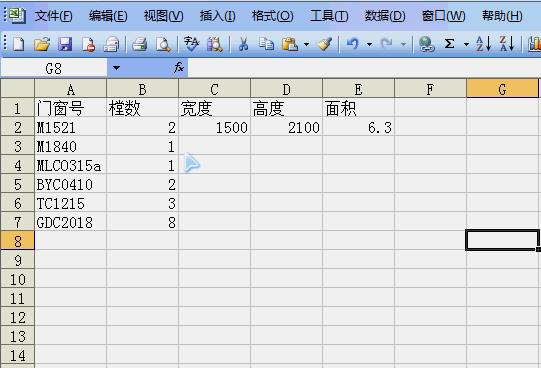Select the 宽度 header cell
This screenshot has height=368, width=541.
point(215,108)
